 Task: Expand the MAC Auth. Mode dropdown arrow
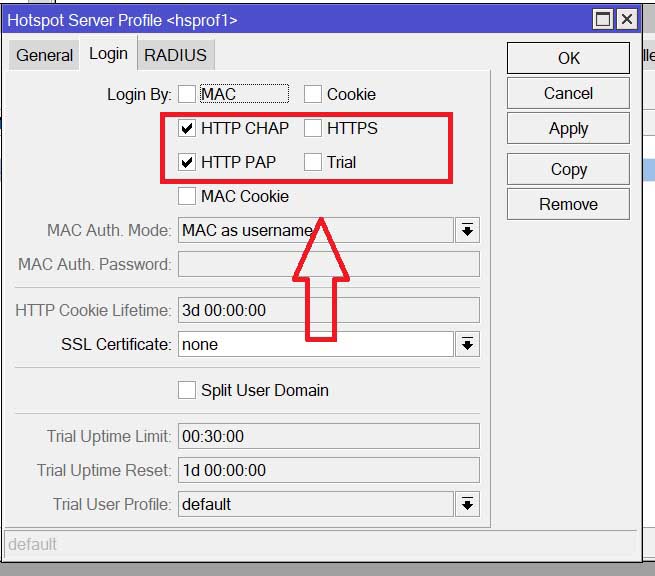click(x=467, y=231)
